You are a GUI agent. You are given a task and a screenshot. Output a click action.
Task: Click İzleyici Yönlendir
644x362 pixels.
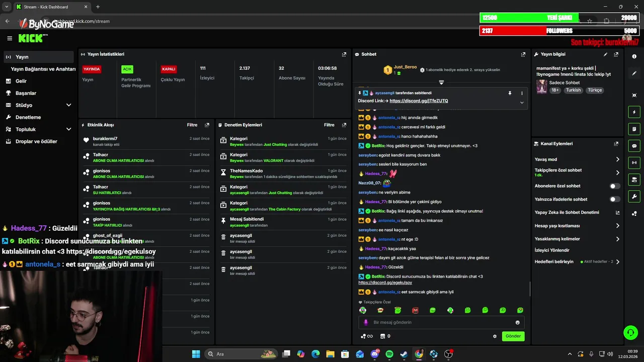(x=552, y=250)
